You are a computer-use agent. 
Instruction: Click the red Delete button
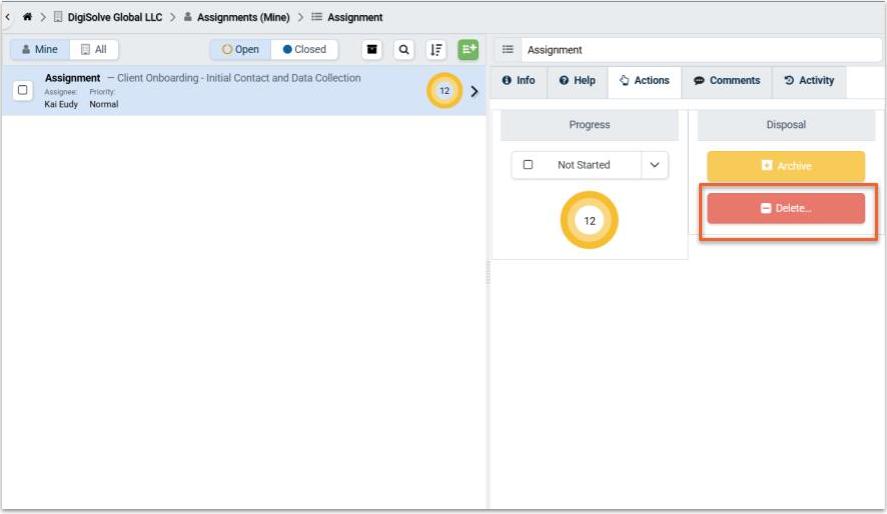click(785, 208)
